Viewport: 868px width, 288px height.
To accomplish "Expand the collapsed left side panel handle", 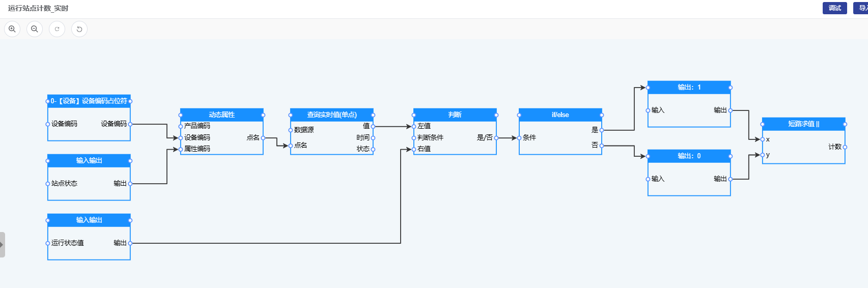I will (2, 245).
